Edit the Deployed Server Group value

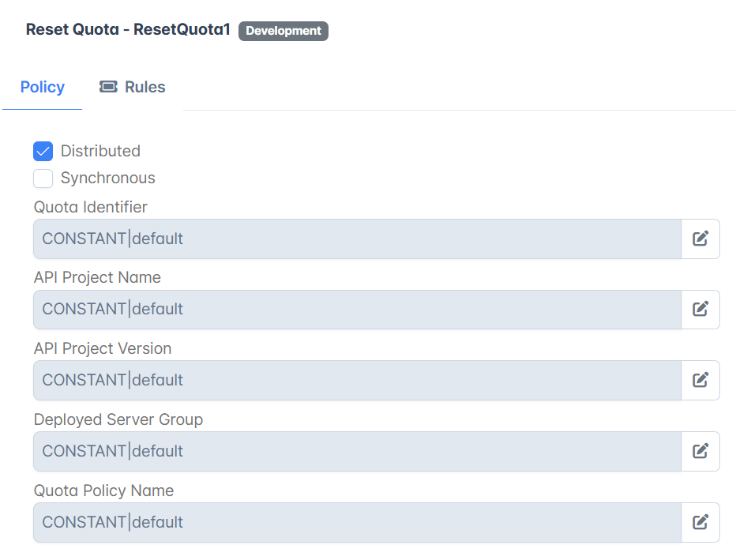(700, 451)
